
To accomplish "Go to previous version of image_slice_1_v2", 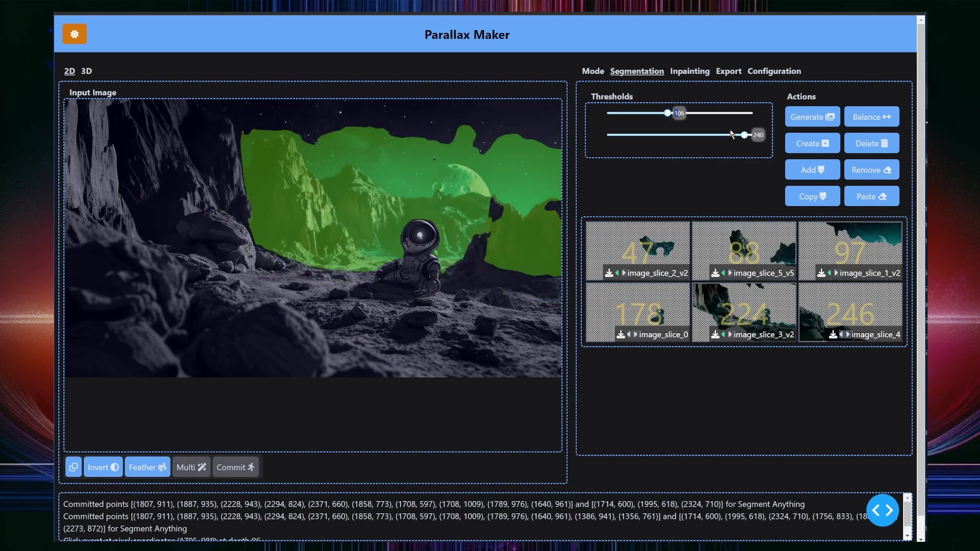I will 829,273.
